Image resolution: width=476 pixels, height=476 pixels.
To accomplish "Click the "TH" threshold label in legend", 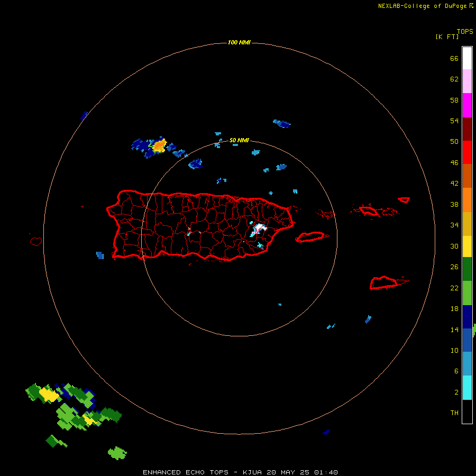I will (454, 413).
